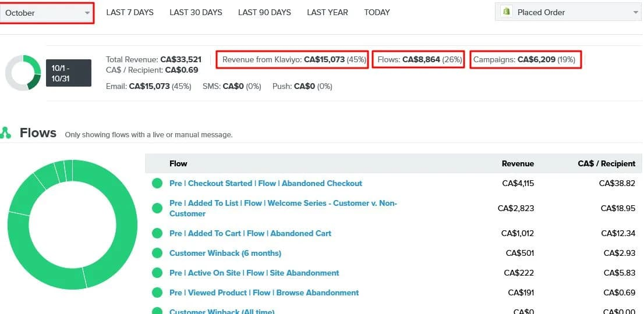This screenshot has width=644, height=314.
Task: Click the Flow column header
Action: click(178, 163)
